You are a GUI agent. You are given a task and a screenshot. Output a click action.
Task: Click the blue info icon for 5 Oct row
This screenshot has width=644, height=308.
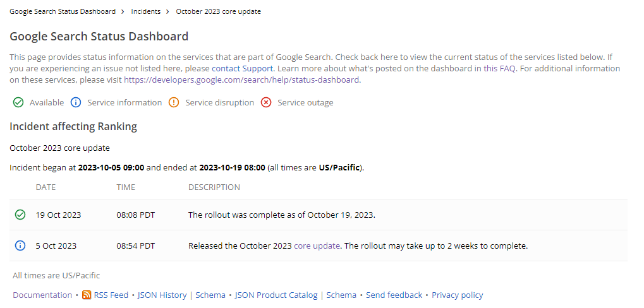coord(20,246)
